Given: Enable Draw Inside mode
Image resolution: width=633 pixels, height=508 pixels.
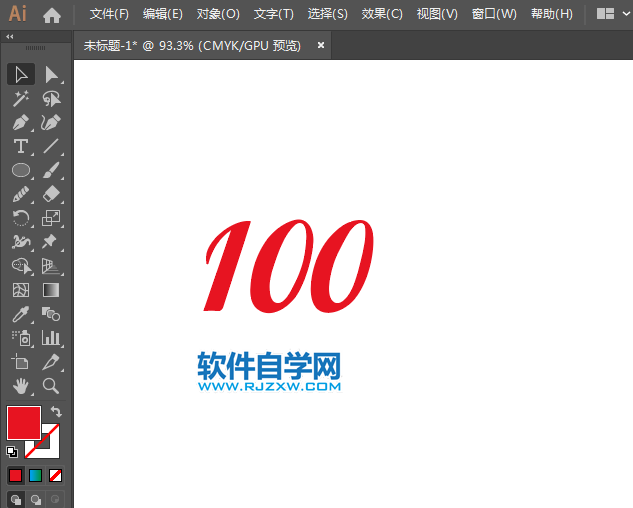Looking at the screenshot, I should point(55,500).
